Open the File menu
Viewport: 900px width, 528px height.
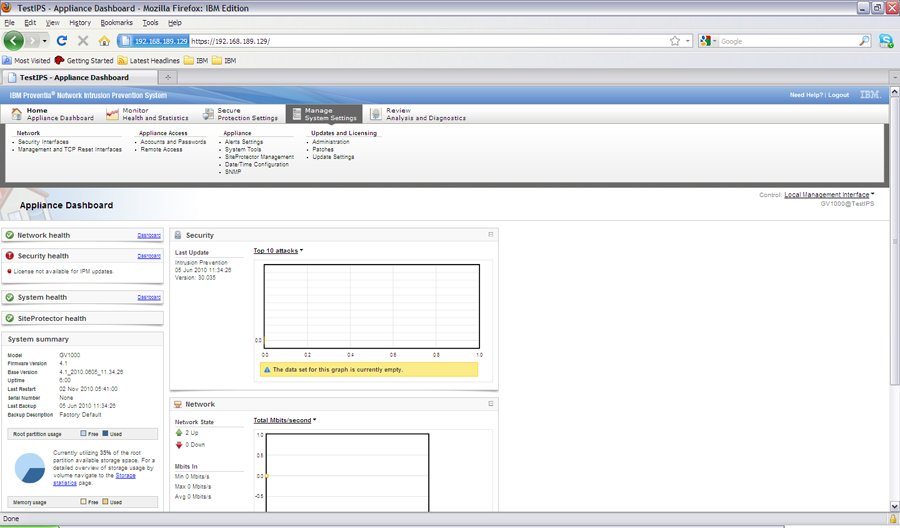tap(9, 22)
